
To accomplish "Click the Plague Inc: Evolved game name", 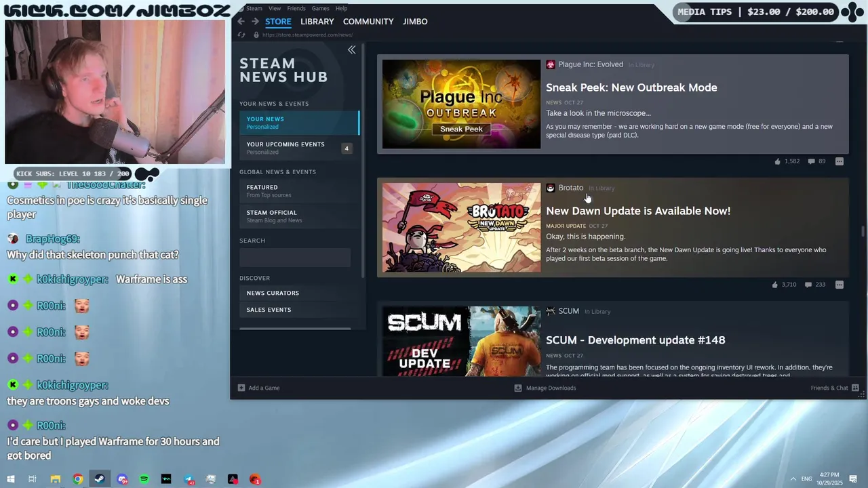I will [591, 64].
